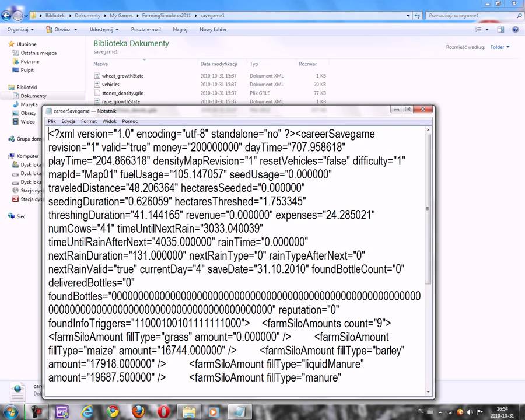
Task: Open Google Chrome from taskbar
Action: tap(113, 412)
